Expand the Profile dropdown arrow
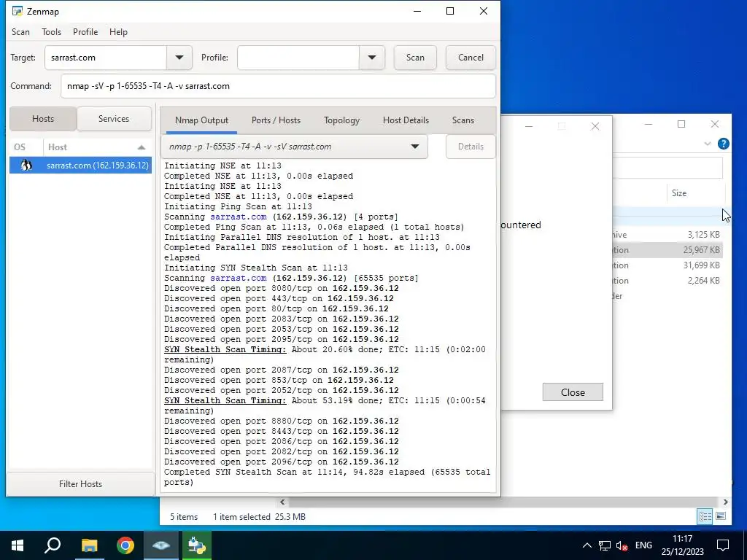This screenshot has width=747, height=560. point(371,58)
